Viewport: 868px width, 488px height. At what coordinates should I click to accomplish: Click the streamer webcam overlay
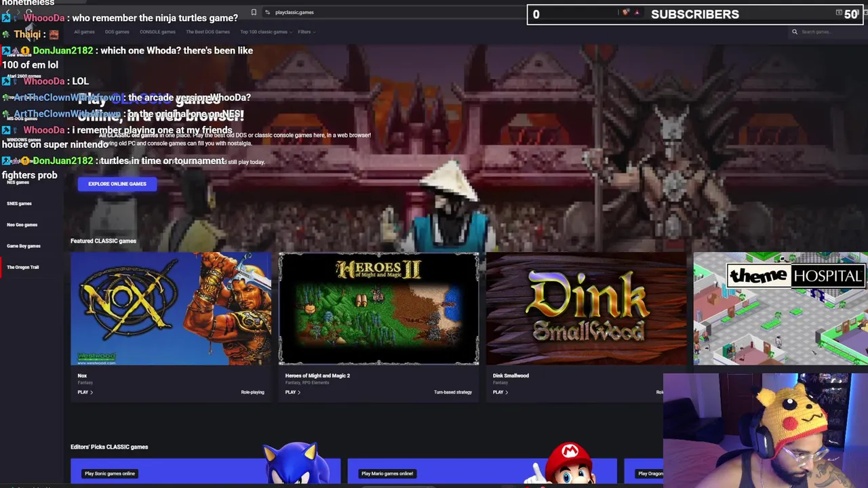(766, 430)
